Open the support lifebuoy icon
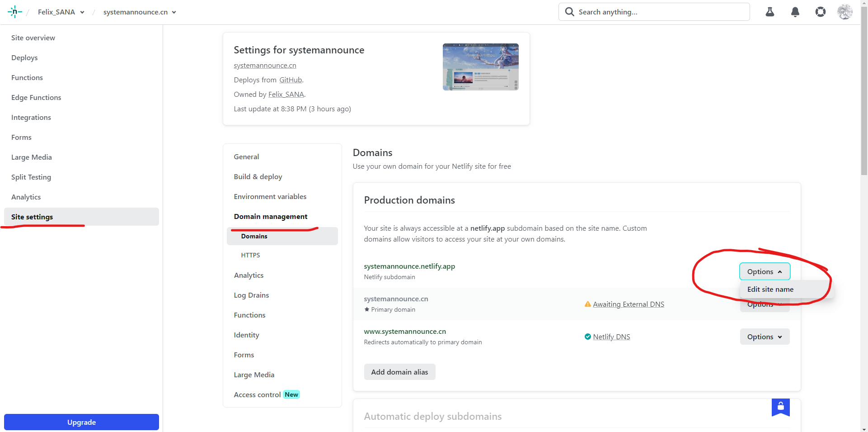868x432 pixels. [x=821, y=12]
